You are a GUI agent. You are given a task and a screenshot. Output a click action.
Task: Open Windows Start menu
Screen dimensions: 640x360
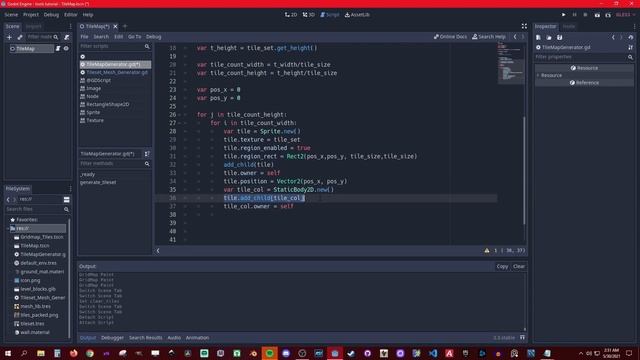[8, 353]
